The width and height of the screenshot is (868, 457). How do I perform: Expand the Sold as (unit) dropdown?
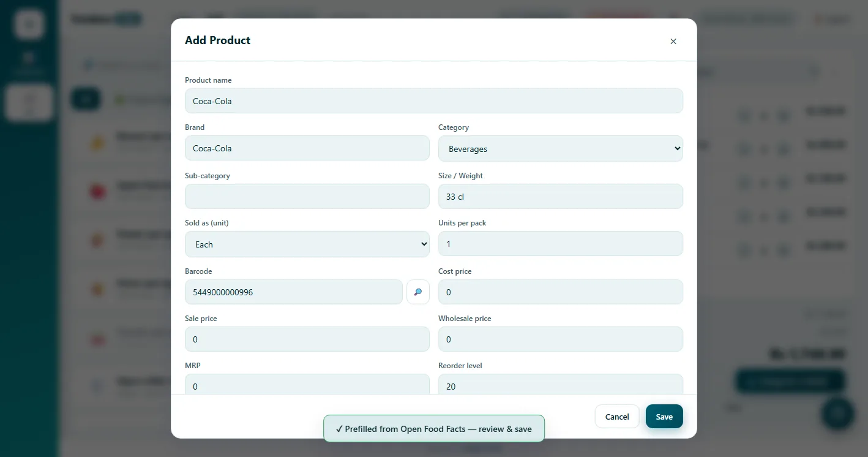coord(307,244)
